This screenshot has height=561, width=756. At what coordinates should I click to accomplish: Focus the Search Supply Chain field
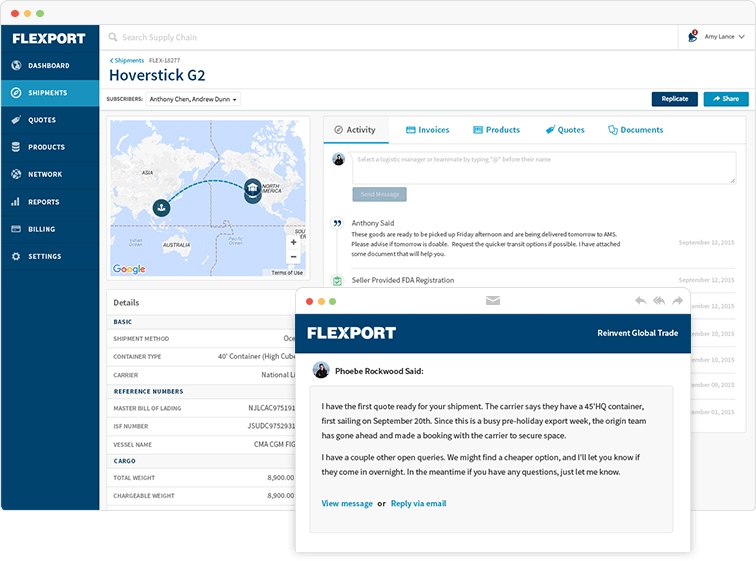pos(388,37)
